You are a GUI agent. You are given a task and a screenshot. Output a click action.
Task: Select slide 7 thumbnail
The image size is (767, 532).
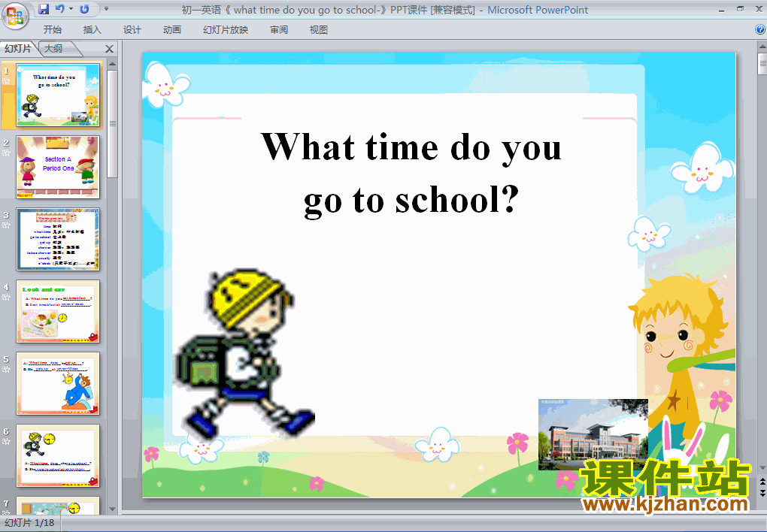(58, 505)
